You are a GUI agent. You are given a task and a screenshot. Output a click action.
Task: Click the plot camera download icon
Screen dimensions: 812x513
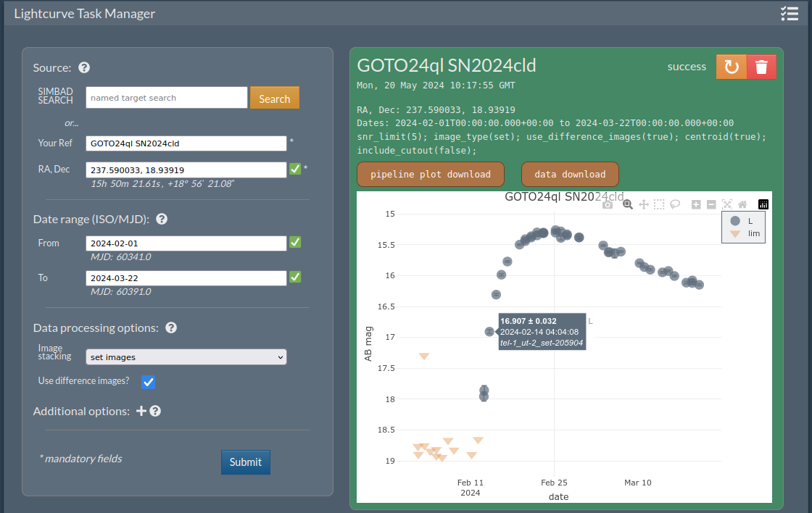(608, 205)
